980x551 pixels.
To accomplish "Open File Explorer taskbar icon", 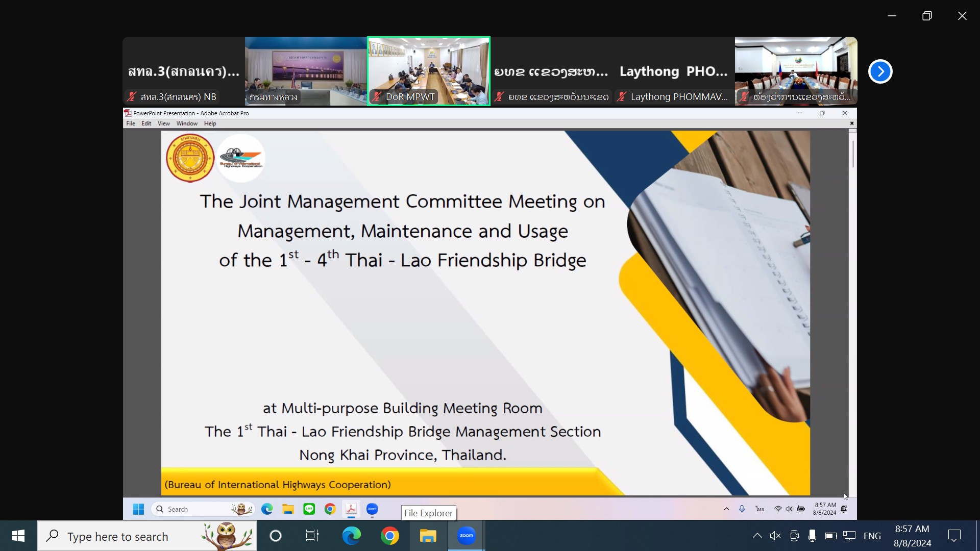I will tap(428, 536).
